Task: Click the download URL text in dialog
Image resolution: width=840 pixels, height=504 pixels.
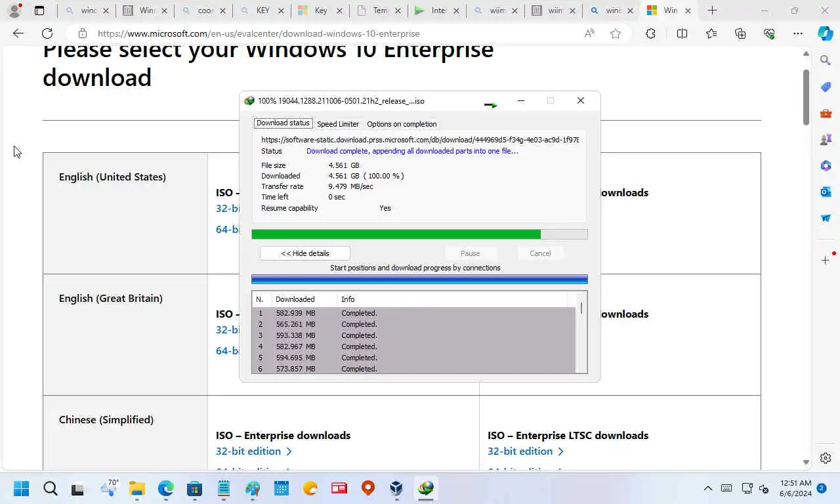Action: pyautogui.click(x=420, y=140)
